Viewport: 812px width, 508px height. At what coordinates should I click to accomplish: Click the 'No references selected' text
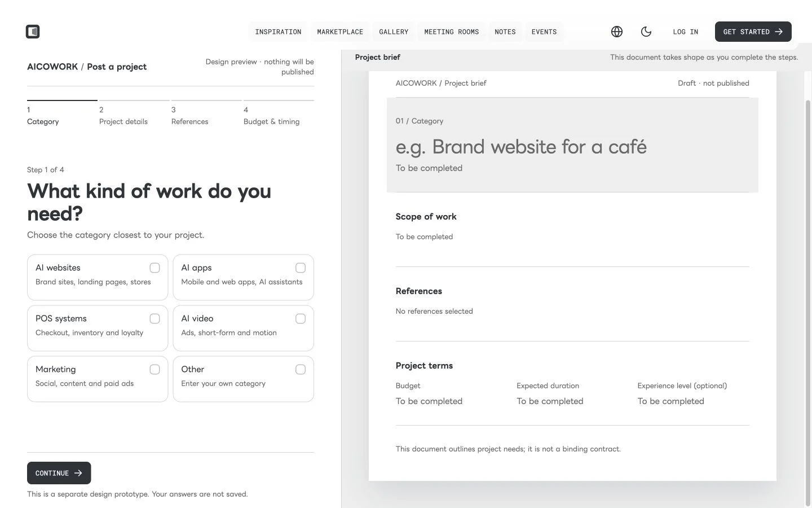[x=434, y=311]
